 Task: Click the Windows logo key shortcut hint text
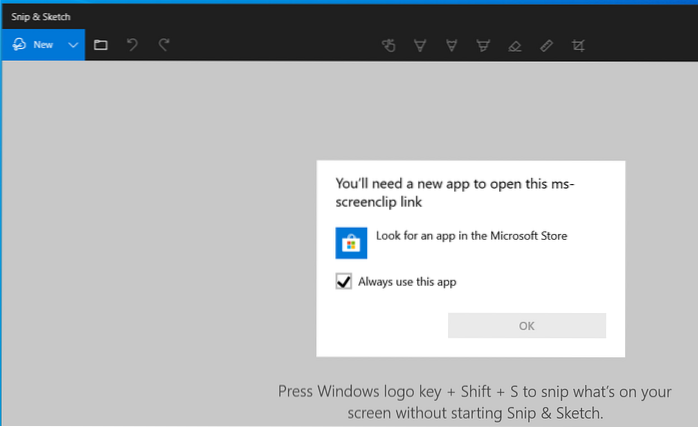(474, 400)
